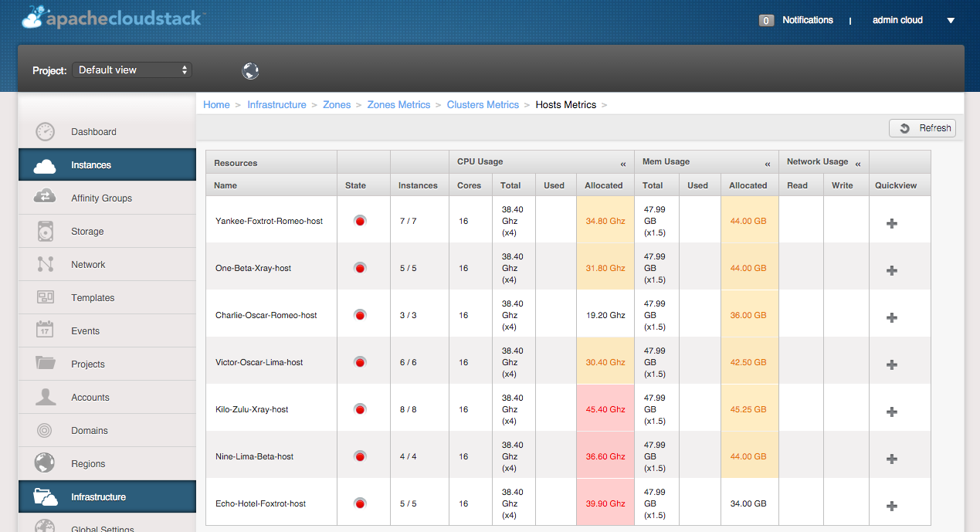
Task: Click red state indicator for One-Beta-Xray-host
Action: [360, 268]
